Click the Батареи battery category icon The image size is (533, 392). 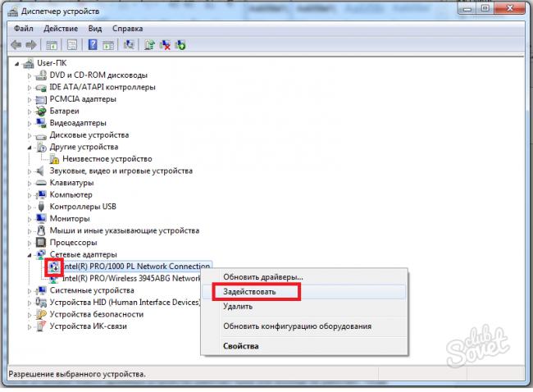pos(42,111)
